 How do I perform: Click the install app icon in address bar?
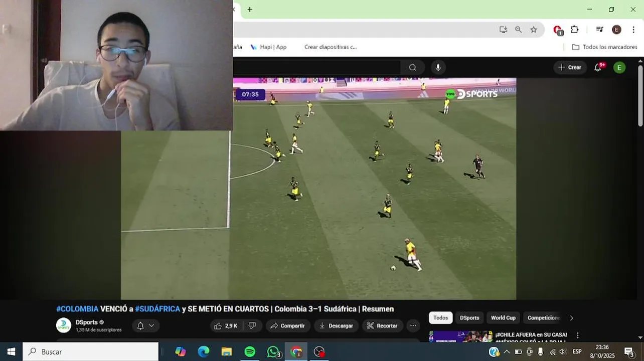click(503, 30)
